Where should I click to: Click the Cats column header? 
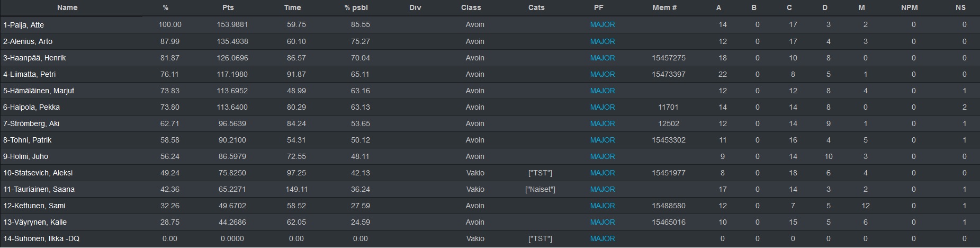[x=536, y=7]
